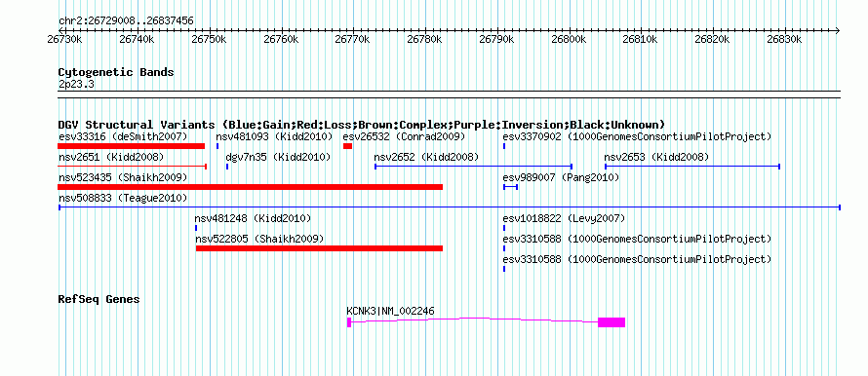Click the Cytogenetic Bands track title
The height and width of the screenshot is (376, 868).
116,72
